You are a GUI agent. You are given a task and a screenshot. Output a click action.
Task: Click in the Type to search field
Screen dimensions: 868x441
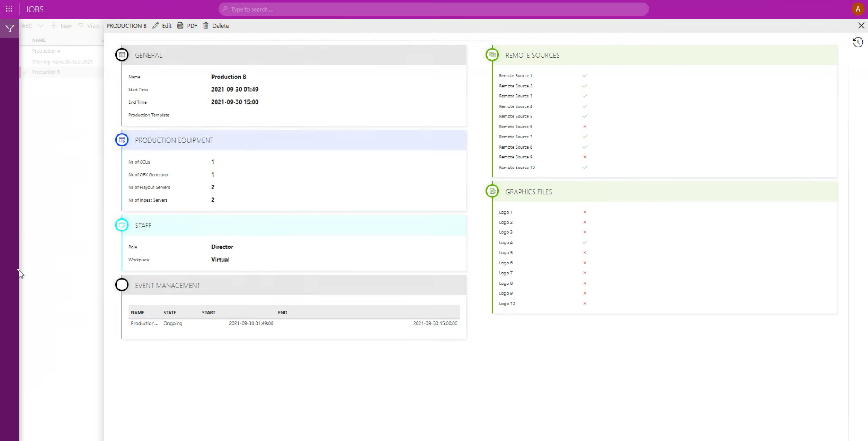pyautogui.click(x=433, y=9)
